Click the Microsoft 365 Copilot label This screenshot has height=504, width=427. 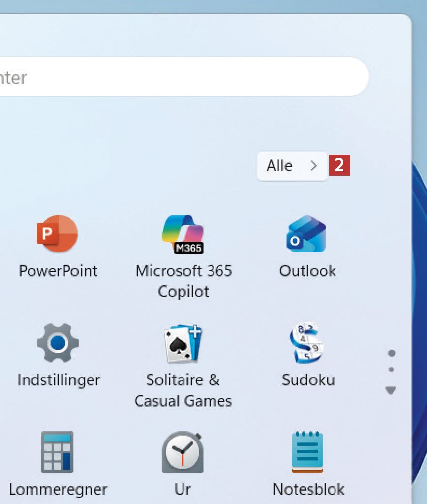pyautogui.click(x=183, y=281)
